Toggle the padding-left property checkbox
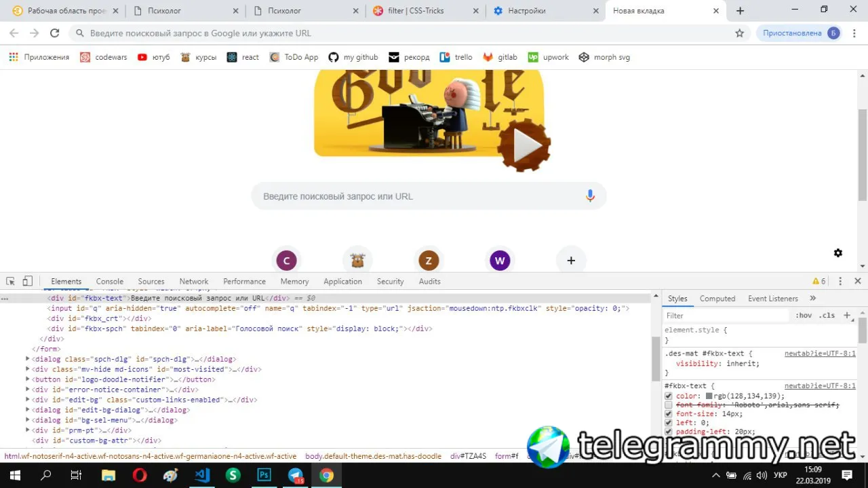The width and height of the screenshot is (868, 488). 669,432
